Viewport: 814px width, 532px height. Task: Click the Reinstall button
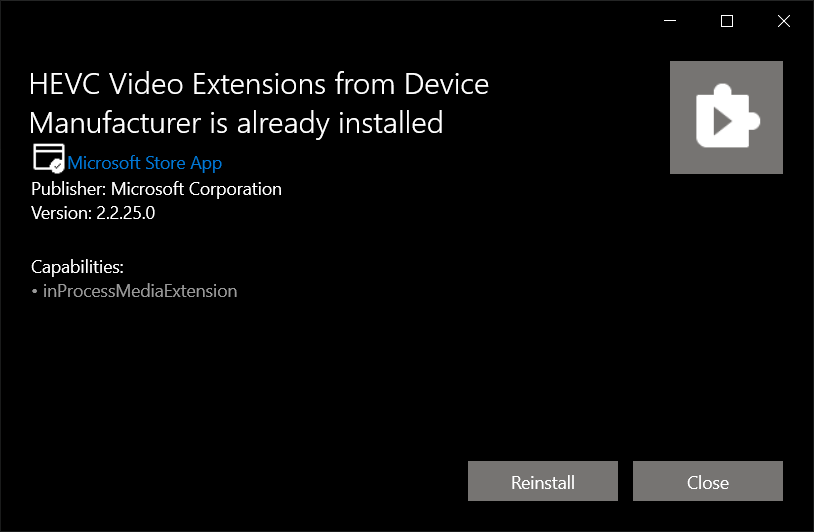pyautogui.click(x=542, y=481)
